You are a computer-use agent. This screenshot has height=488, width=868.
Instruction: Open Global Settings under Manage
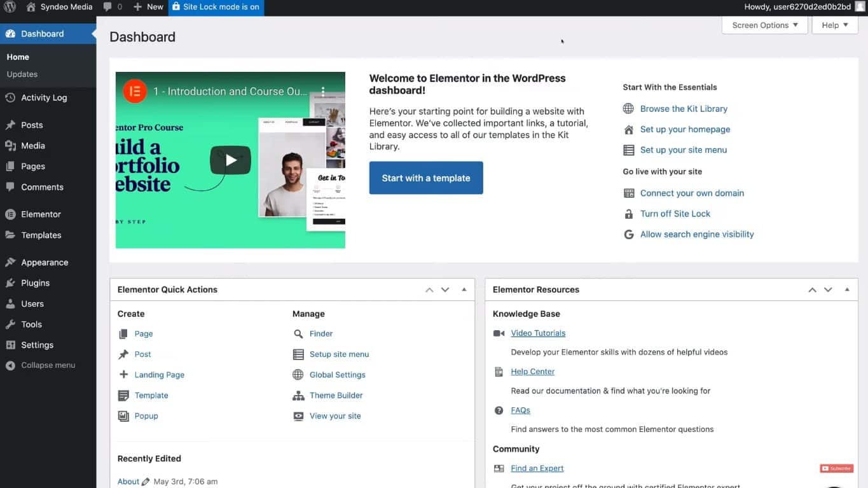[x=338, y=375]
